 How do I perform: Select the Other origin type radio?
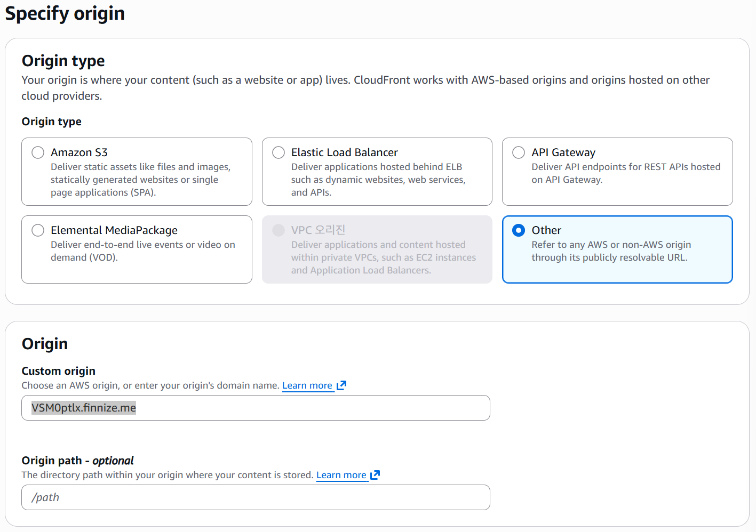519,230
